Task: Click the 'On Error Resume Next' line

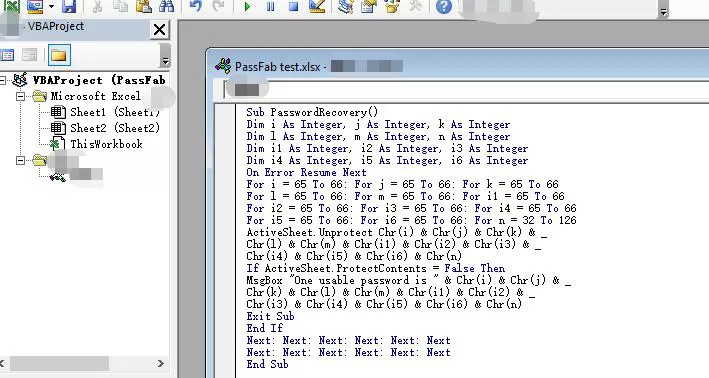Action: click(306, 172)
